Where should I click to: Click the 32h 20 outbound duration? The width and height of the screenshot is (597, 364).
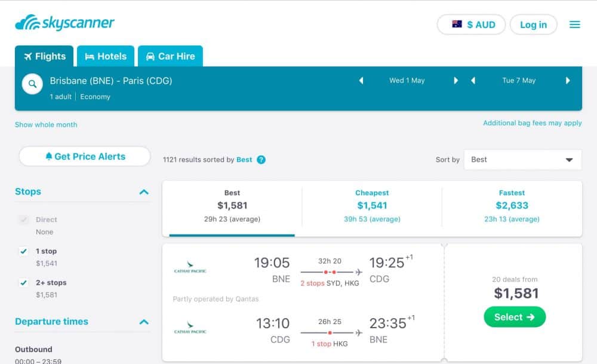[x=330, y=261]
